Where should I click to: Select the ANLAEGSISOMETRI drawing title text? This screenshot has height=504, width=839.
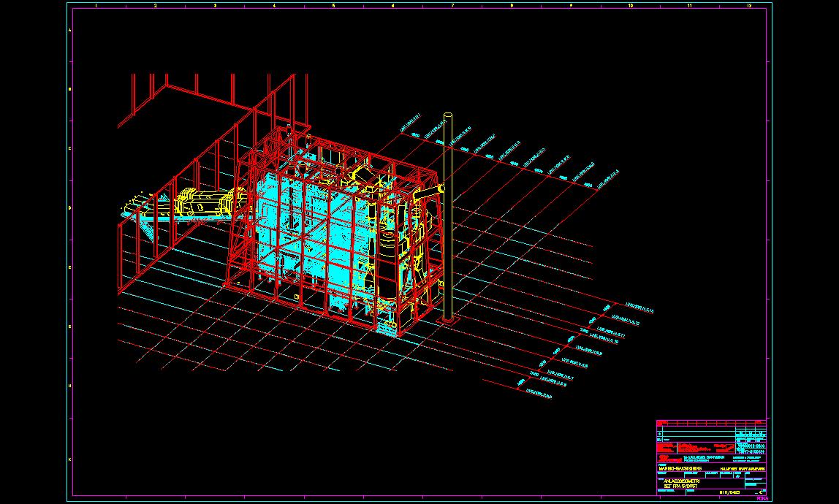tap(681, 481)
